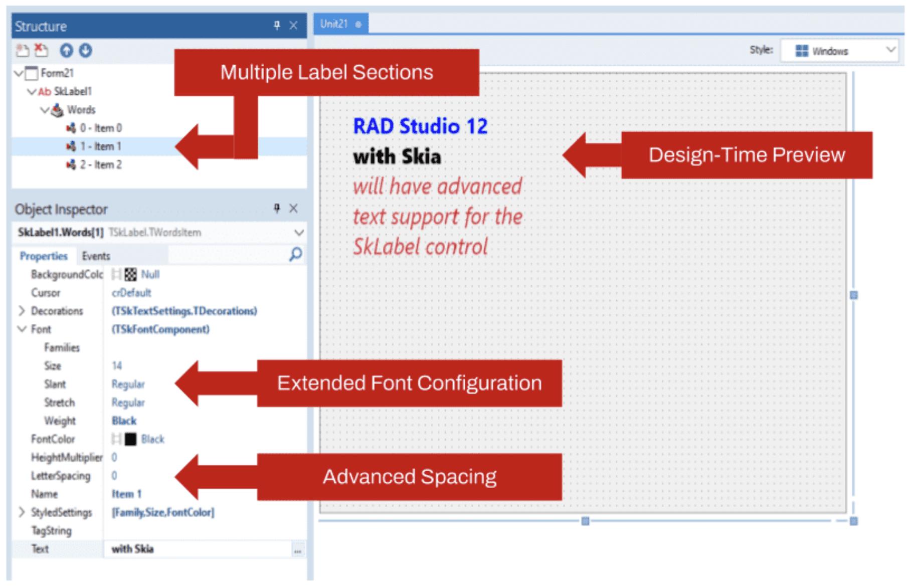
Task: Click the Font Size value 14
Action: tap(117, 366)
